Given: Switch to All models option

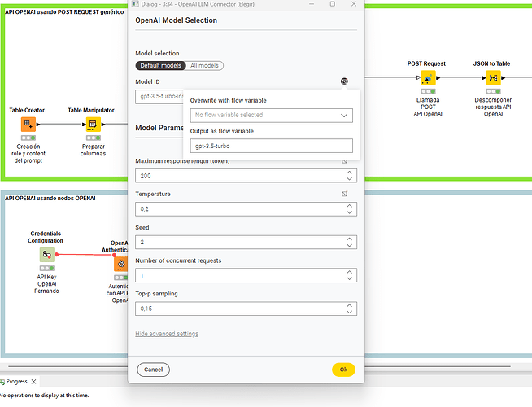Looking at the screenshot, I should click(x=204, y=65).
